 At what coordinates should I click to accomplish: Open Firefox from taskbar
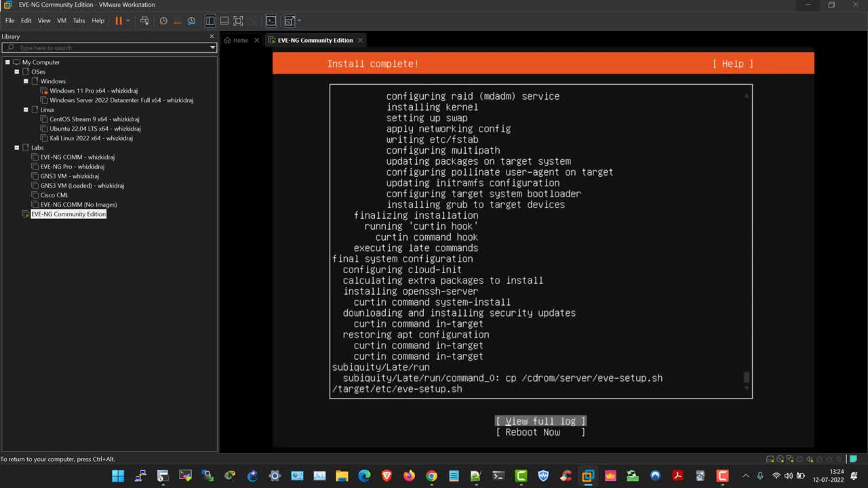pyautogui.click(x=409, y=476)
